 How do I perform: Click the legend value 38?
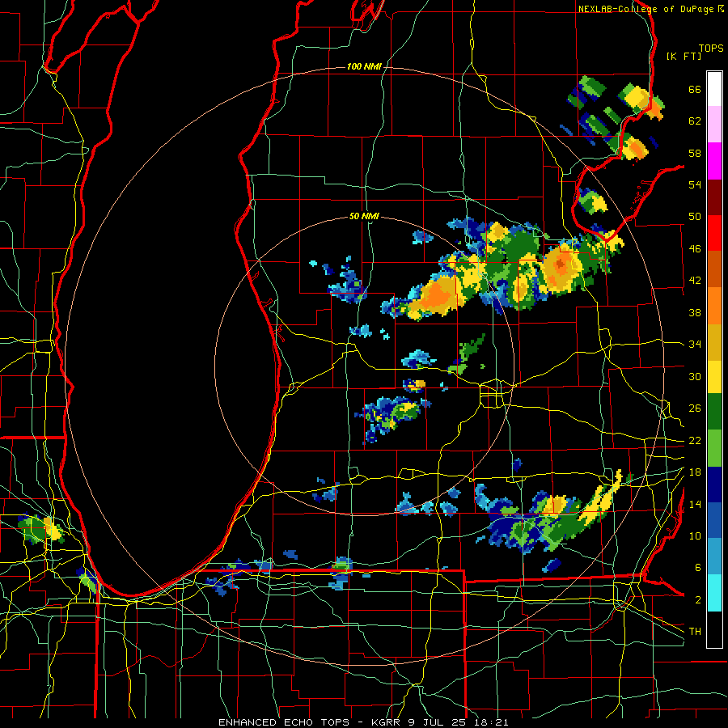click(695, 312)
